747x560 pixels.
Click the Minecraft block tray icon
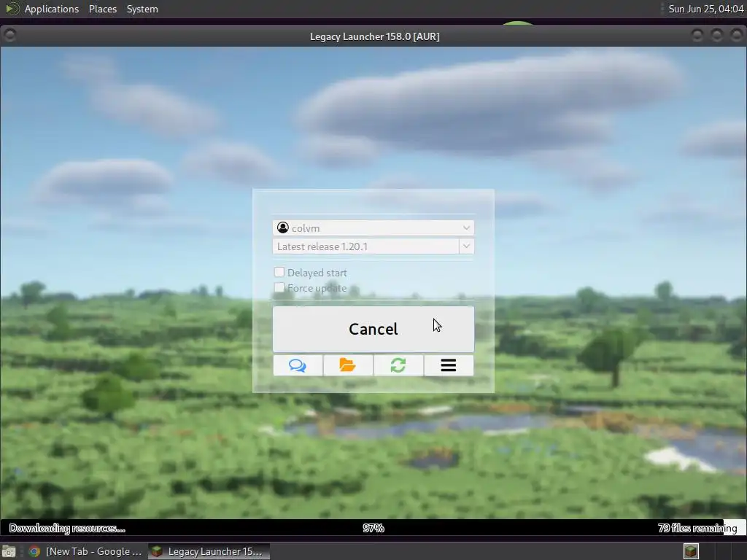click(x=691, y=551)
